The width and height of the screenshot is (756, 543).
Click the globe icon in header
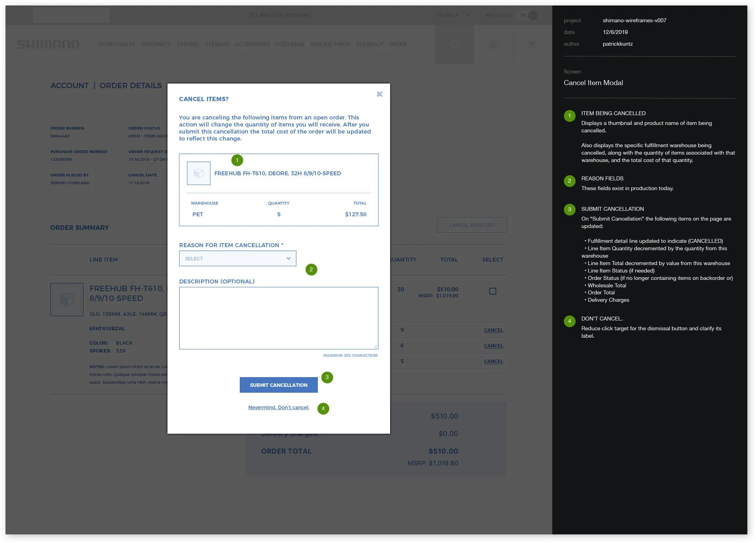(493, 45)
